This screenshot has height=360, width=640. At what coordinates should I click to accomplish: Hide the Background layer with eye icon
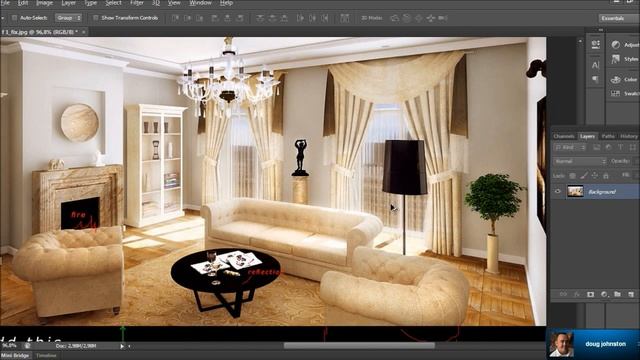pos(558,191)
